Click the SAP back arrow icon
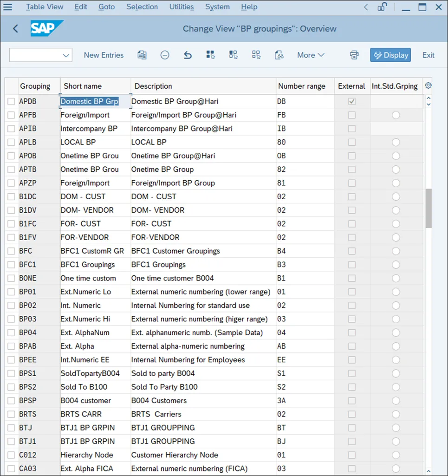Screen dimensions: 448x476 pyautogui.click(x=15, y=29)
